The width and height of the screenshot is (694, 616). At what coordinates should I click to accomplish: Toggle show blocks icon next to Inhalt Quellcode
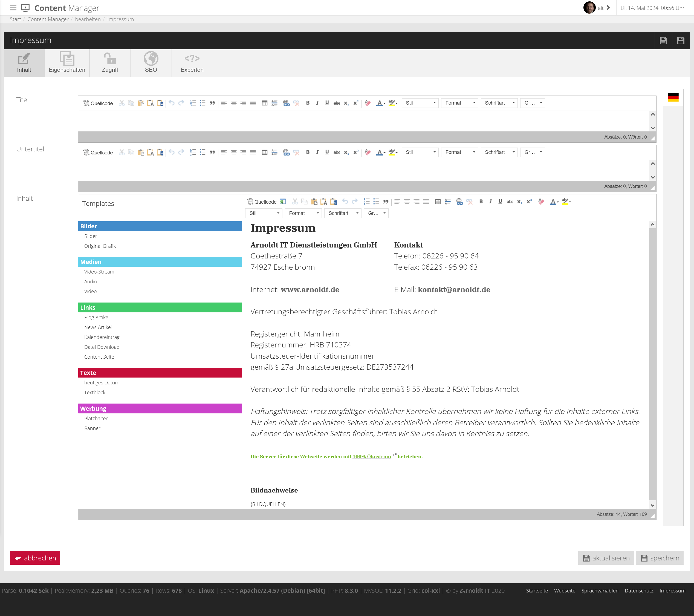pyautogui.click(x=282, y=202)
